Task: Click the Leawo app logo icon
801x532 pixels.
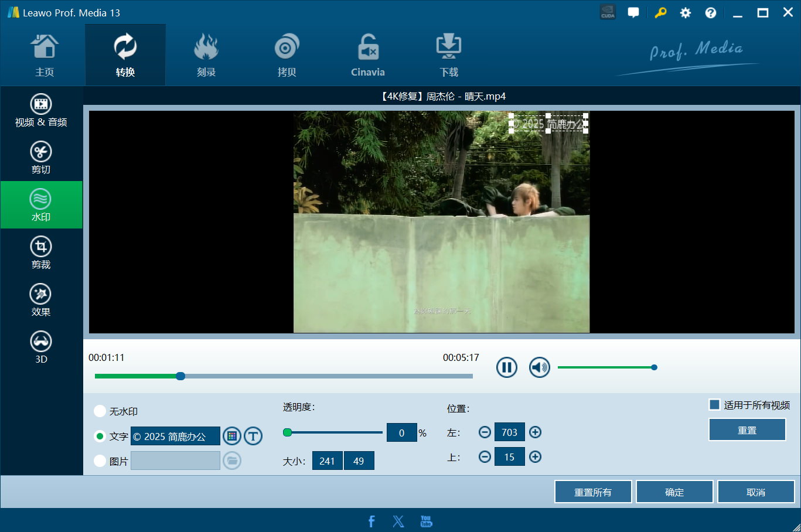Action: pyautogui.click(x=13, y=12)
